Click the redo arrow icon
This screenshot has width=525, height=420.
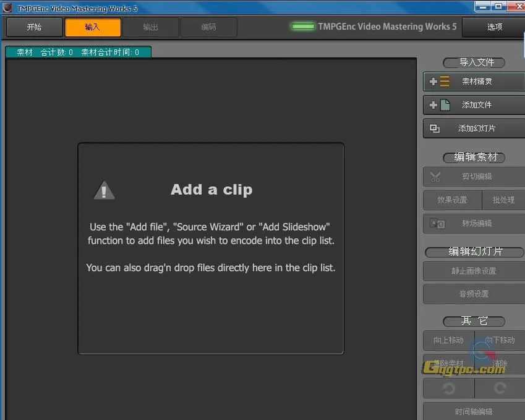click(500, 388)
